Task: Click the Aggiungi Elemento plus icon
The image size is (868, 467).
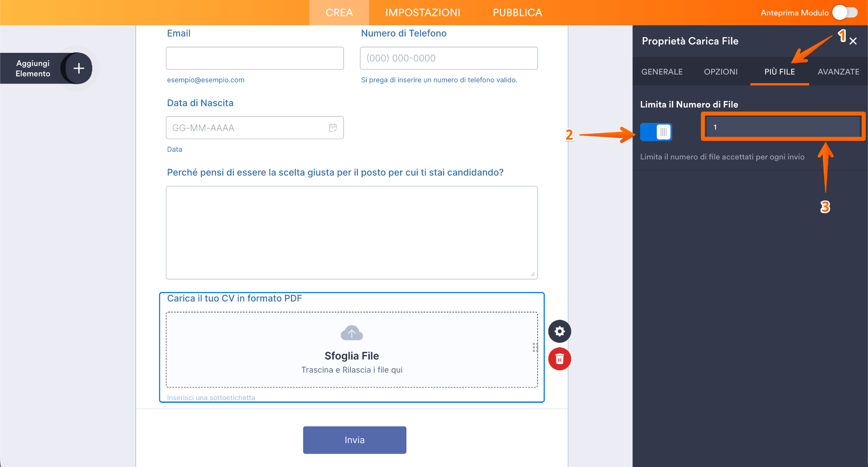Action: point(78,68)
